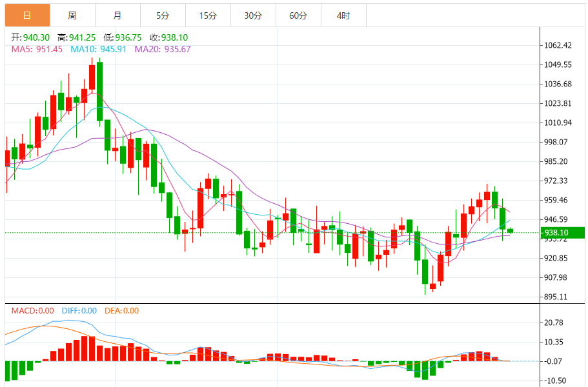Click the 895.11 price axis label
This screenshot has width=588, height=387.
pos(556,297)
